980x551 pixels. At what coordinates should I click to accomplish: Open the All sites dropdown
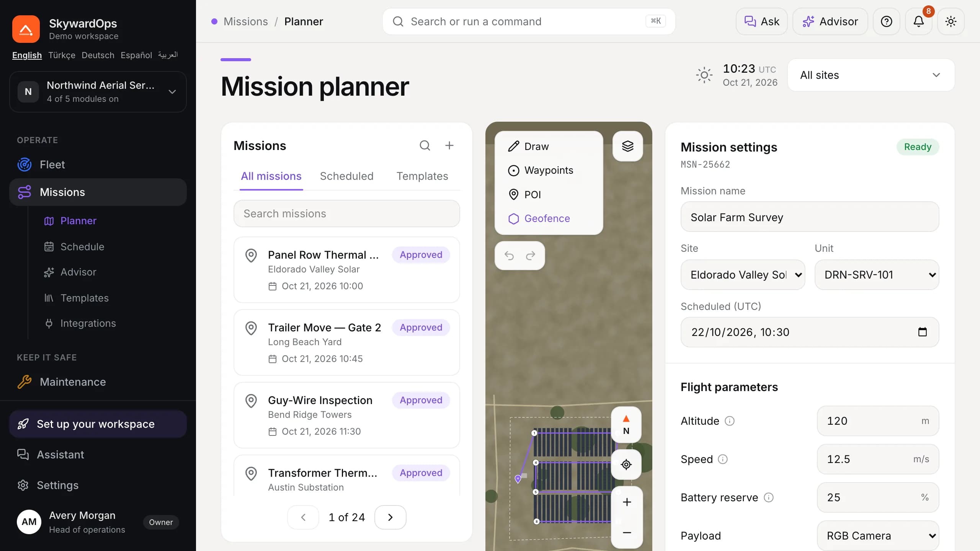pyautogui.click(x=871, y=75)
